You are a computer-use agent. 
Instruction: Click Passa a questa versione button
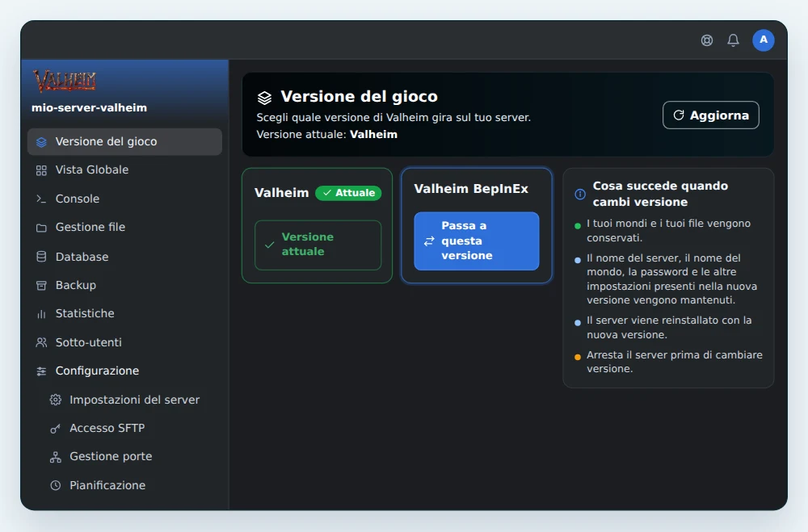pyautogui.click(x=477, y=241)
